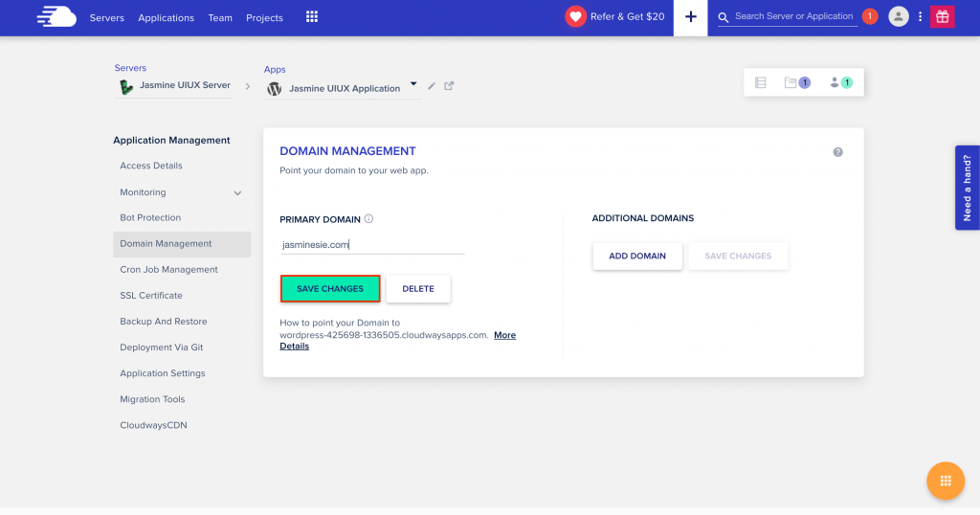The image size is (980, 515).
Task: Open Application Settings section
Action: click(163, 373)
